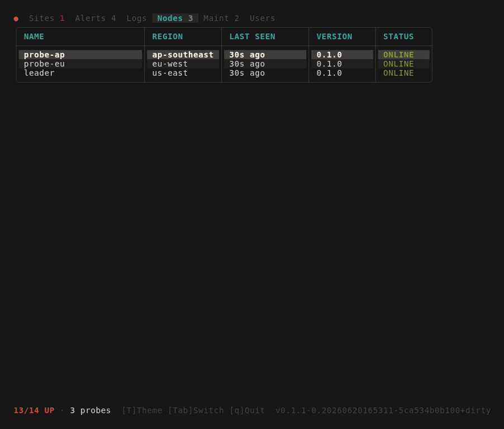504x429 pixels.
Task: Click probe-eu's ONLINE status
Action: tap(398, 64)
